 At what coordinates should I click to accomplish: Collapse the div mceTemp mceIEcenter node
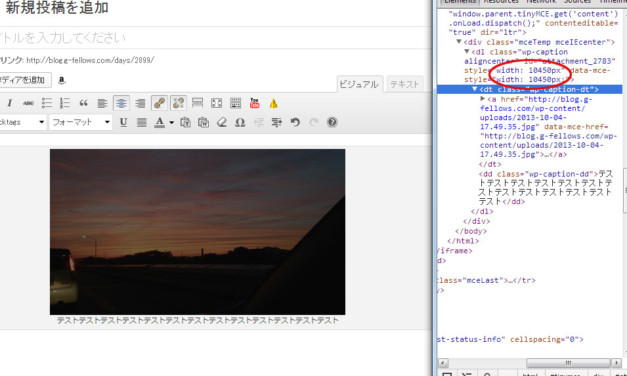click(x=459, y=42)
